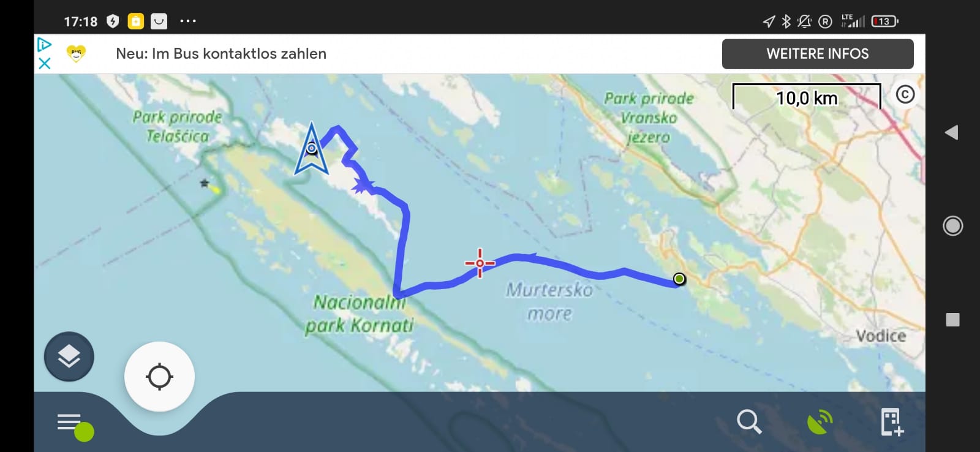
Task: Tap the 10,0 km scale bar
Action: 807,97
